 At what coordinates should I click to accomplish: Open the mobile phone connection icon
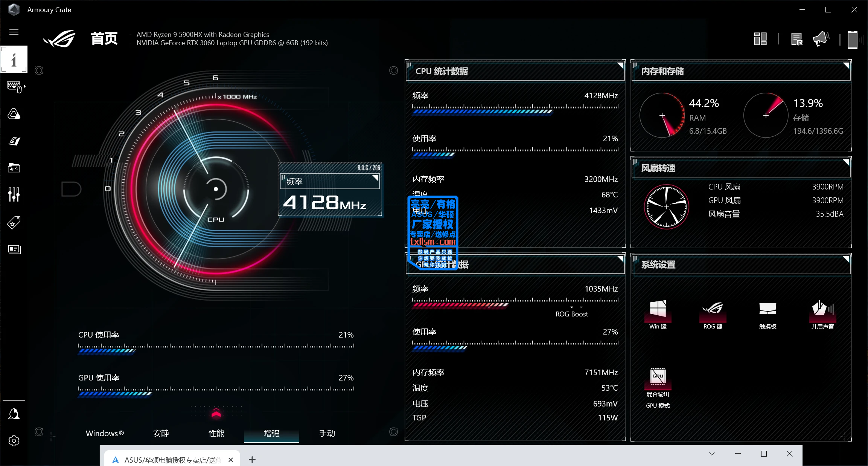853,40
